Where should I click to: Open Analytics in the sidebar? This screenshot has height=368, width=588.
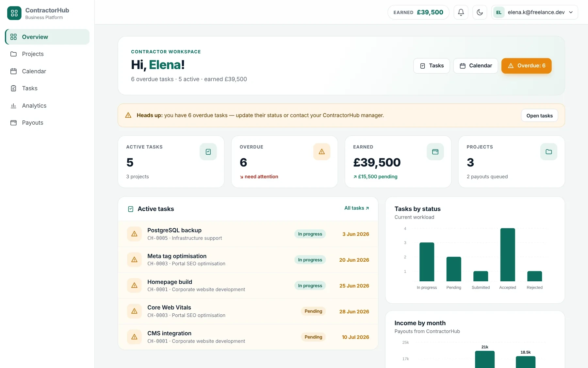click(x=47, y=106)
